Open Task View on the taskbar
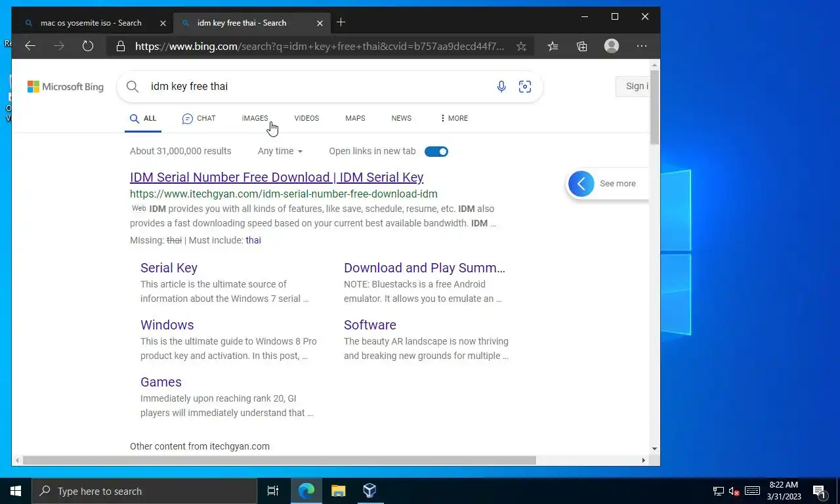The image size is (840, 504). point(273,491)
